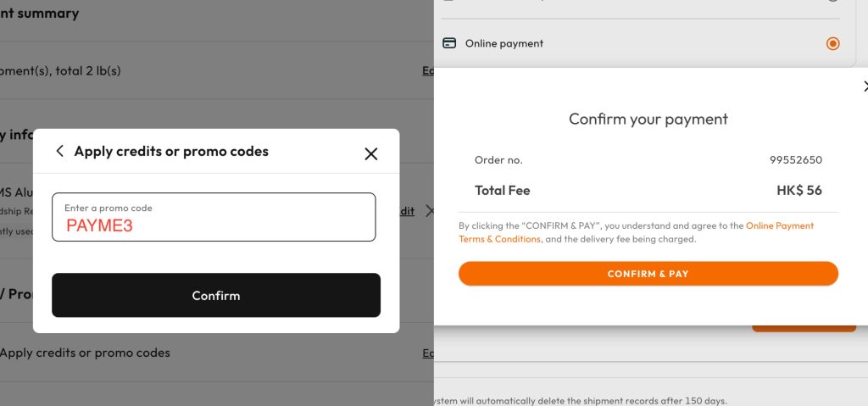Viewport: 868px width, 406px height.
Task: Click the promo code input field
Action: tap(214, 217)
